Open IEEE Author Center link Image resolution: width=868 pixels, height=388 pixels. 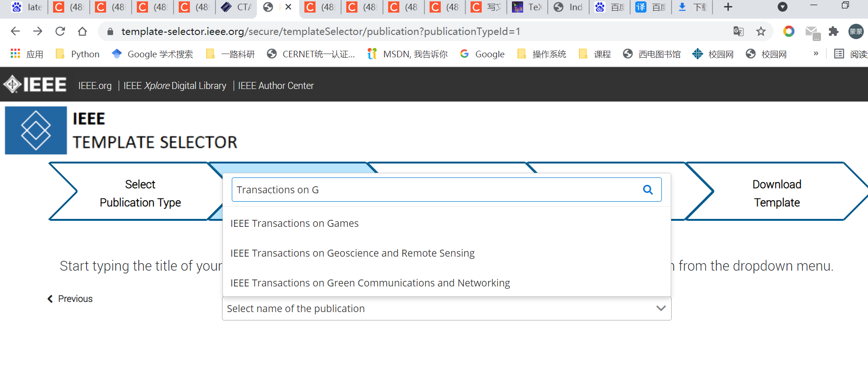(276, 86)
